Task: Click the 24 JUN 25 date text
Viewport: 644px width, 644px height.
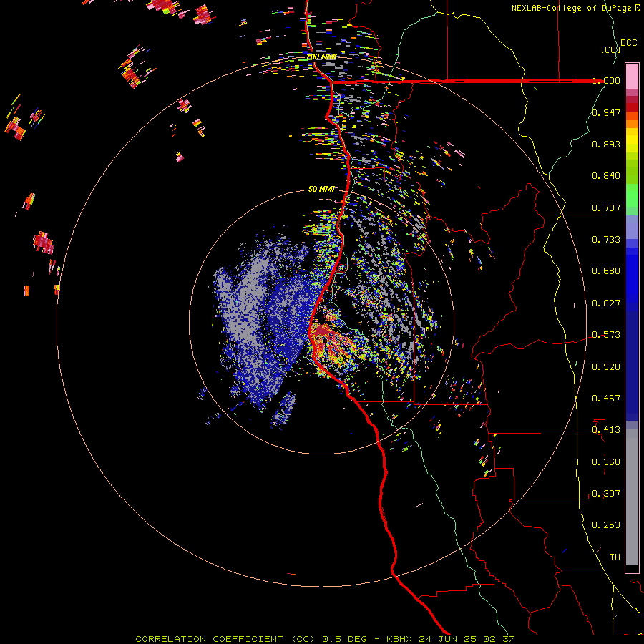Action: pyautogui.click(x=447, y=639)
